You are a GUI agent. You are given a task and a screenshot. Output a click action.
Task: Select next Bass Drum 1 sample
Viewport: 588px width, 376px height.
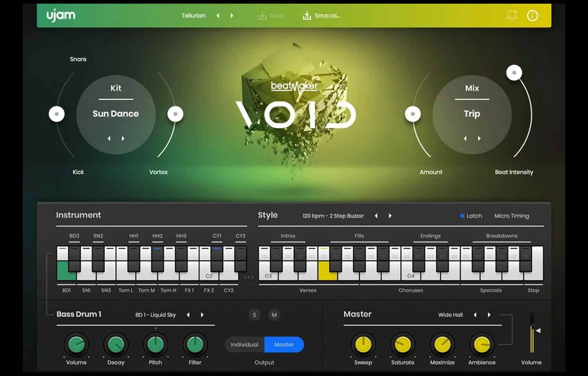click(202, 315)
